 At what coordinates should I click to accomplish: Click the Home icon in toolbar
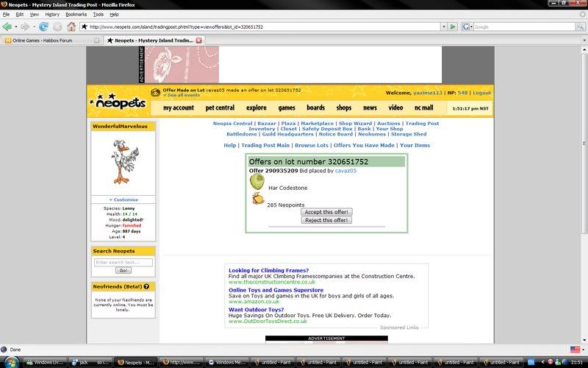point(70,26)
